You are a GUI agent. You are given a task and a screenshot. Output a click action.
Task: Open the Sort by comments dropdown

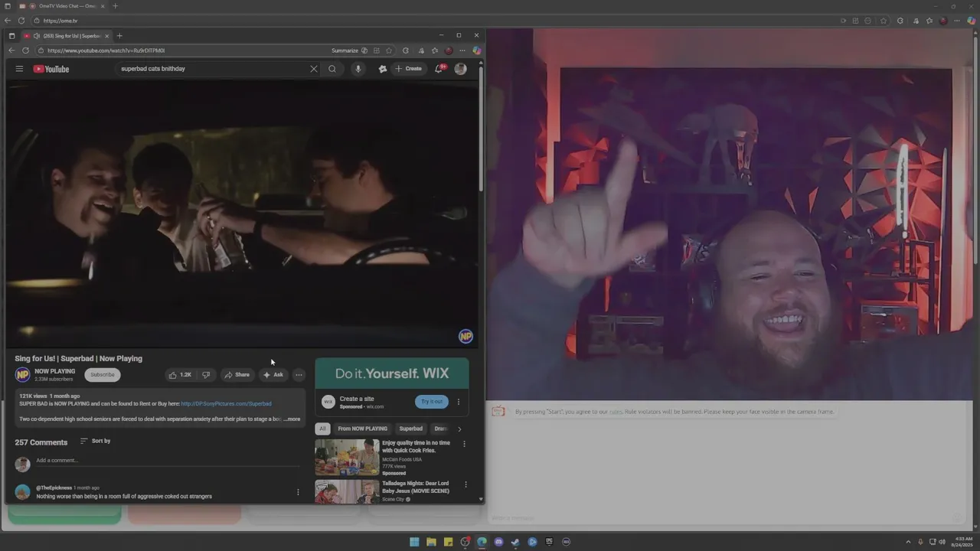point(96,441)
